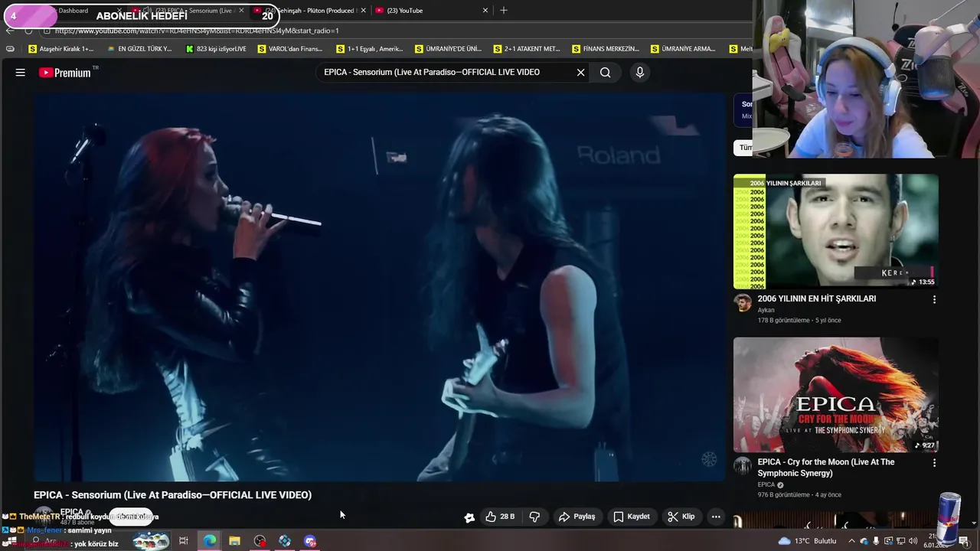Open 'ÜMRANİYE ARMA...' bookmark

point(683,49)
